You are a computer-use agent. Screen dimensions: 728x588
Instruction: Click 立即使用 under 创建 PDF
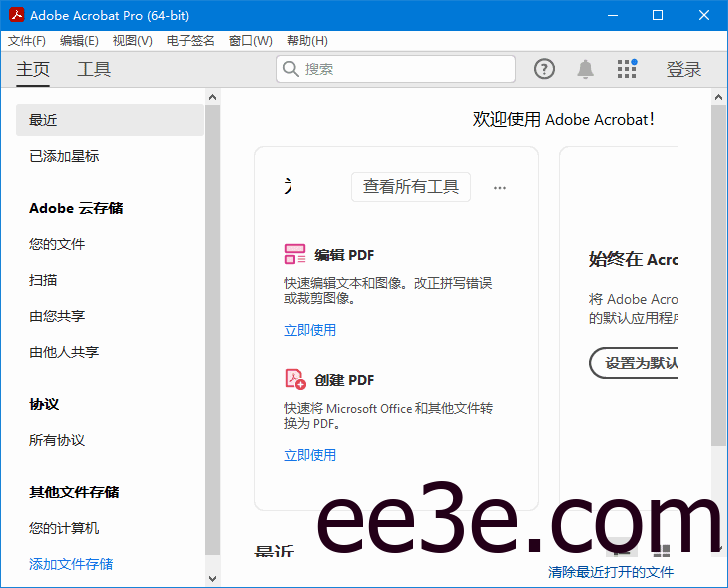310,455
